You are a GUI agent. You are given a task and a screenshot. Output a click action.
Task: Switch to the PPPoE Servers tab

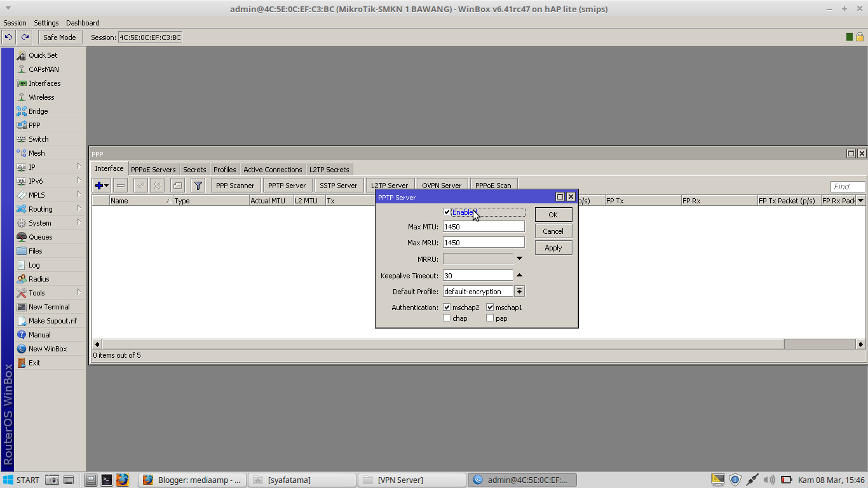[153, 170]
